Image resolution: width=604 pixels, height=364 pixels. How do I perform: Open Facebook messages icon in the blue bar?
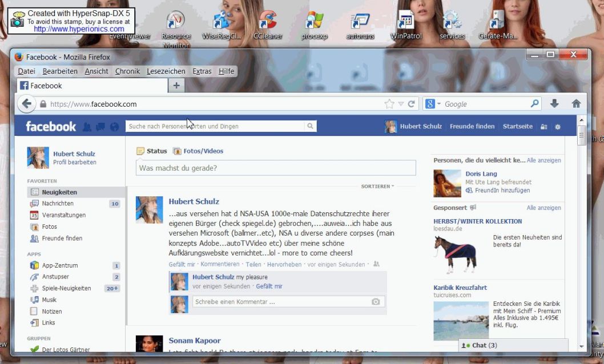coord(100,127)
